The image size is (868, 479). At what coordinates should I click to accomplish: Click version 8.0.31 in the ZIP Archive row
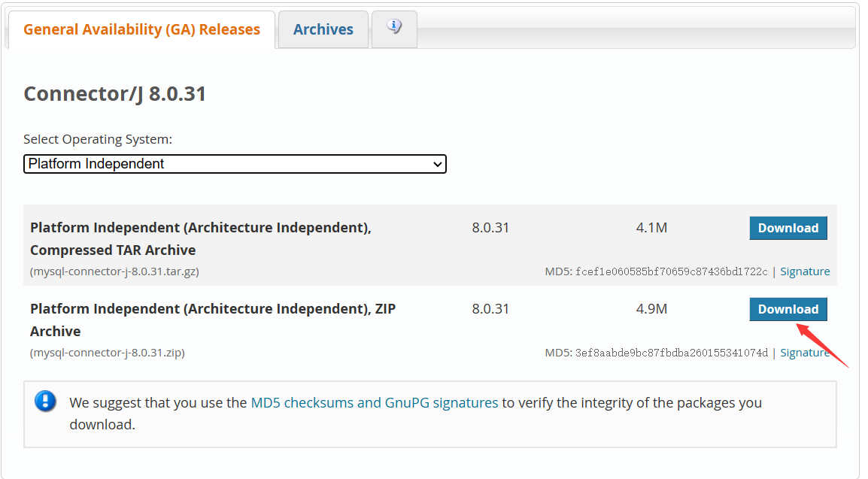coord(490,308)
